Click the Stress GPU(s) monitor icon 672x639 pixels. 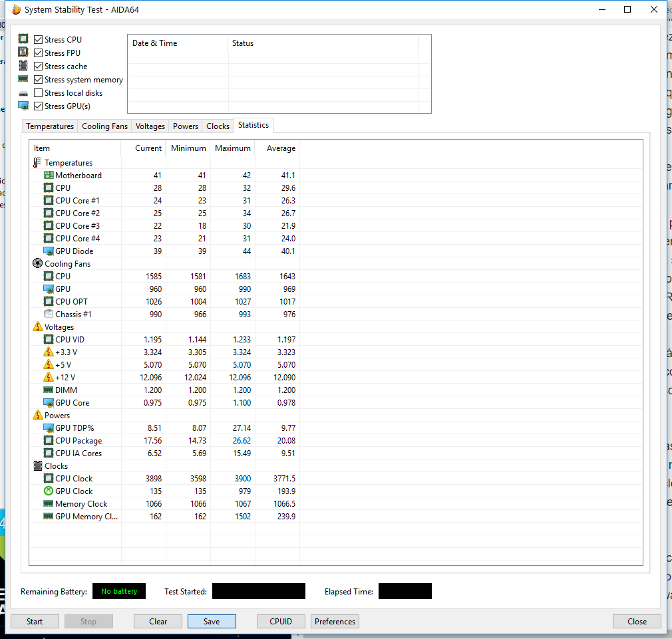pos(23,106)
